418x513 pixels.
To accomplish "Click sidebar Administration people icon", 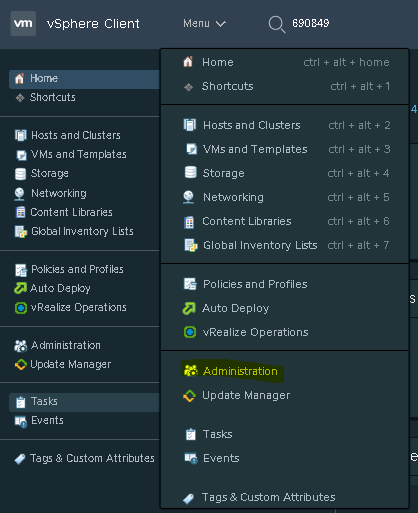I will pos(20,346).
